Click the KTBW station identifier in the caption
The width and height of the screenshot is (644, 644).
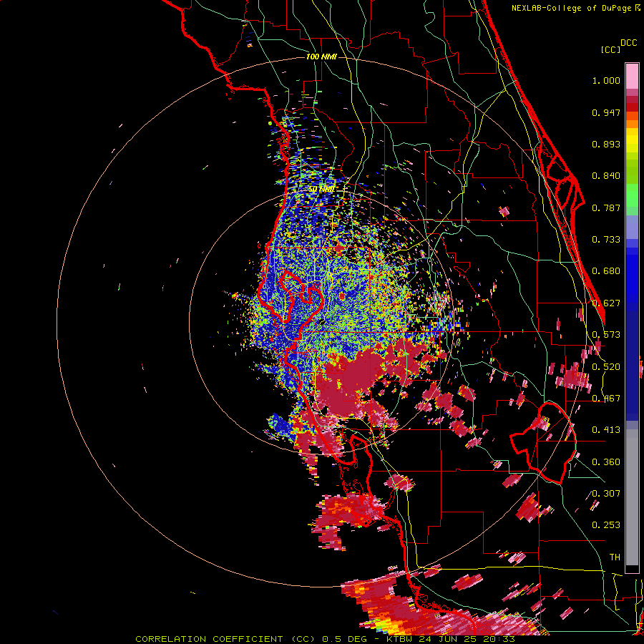[400, 639]
